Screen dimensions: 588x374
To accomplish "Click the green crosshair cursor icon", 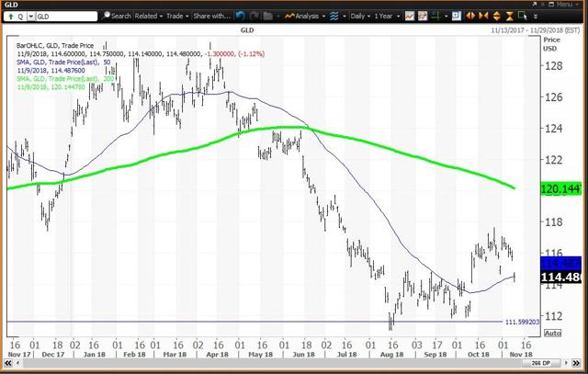I will click(435, 17).
